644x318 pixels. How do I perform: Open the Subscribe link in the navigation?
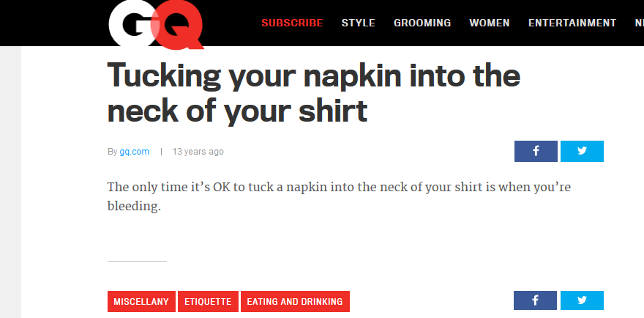tap(292, 23)
